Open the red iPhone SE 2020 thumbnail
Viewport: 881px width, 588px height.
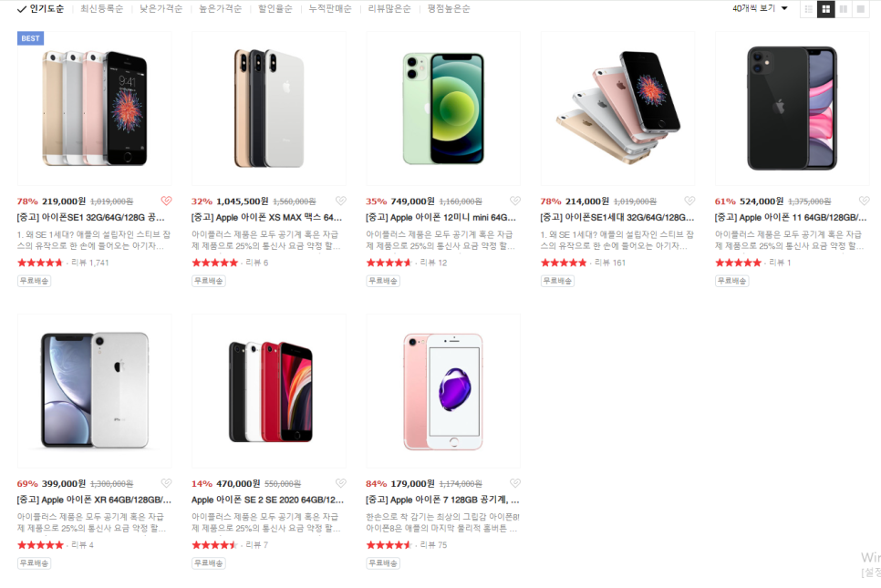coord(269,391)
